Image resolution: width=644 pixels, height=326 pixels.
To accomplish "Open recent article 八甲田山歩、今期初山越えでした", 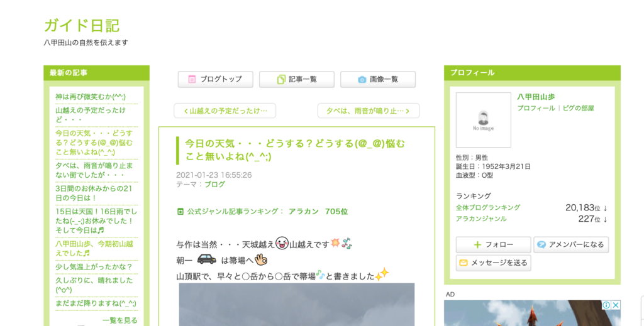I will tap(94, 249).
